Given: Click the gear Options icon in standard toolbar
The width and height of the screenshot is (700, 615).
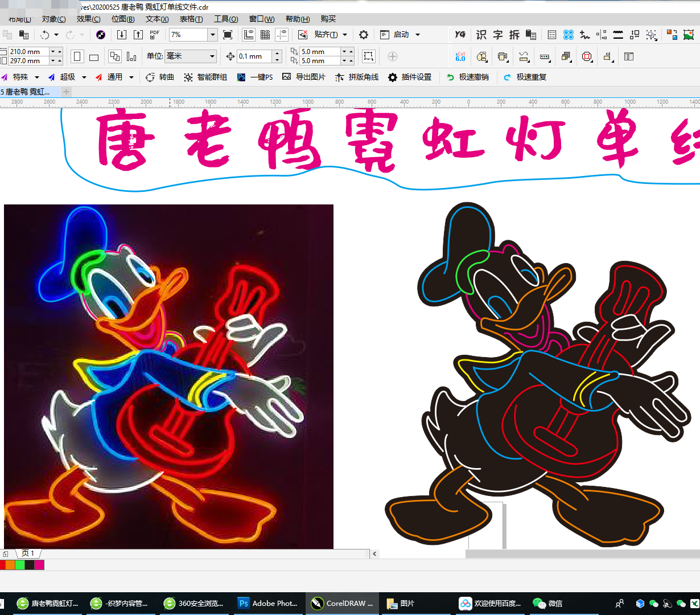Looking at the screenshot, I should click(364, 35).
